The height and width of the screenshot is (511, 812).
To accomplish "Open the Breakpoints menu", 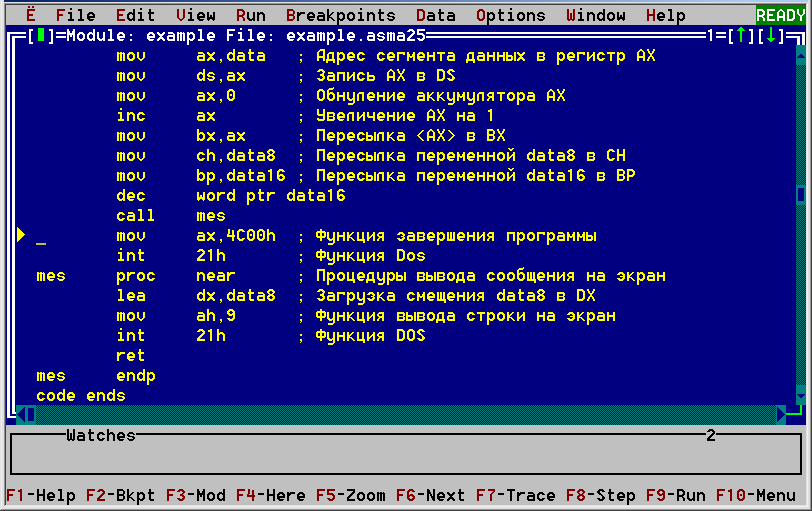I will point(340,15).
